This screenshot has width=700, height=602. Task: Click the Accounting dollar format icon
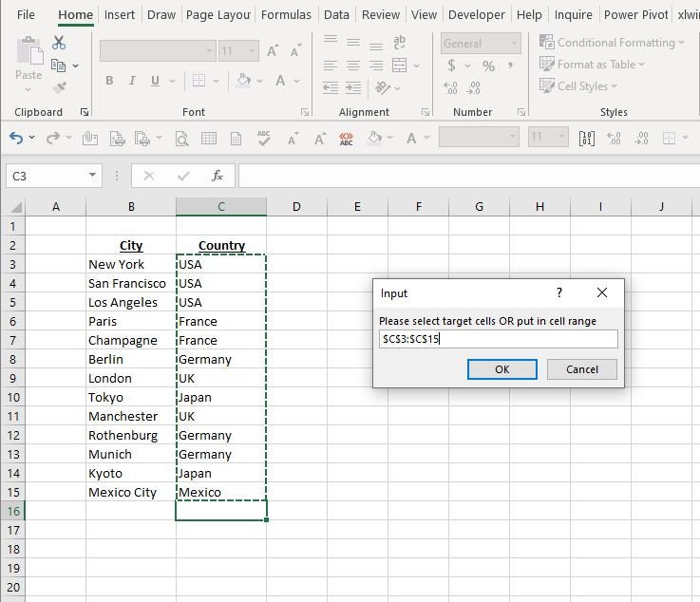click(x=451, y=66)
